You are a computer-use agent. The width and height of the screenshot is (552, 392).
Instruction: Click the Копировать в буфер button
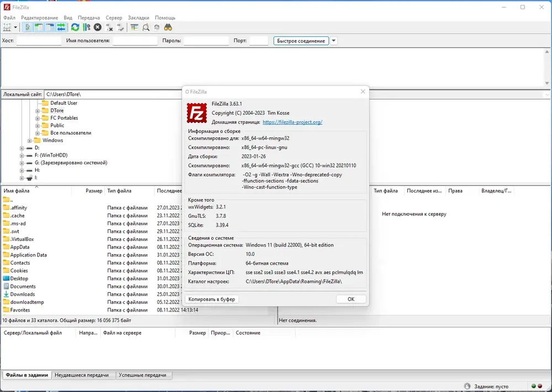pyautogui.click(x=211, y=299)
